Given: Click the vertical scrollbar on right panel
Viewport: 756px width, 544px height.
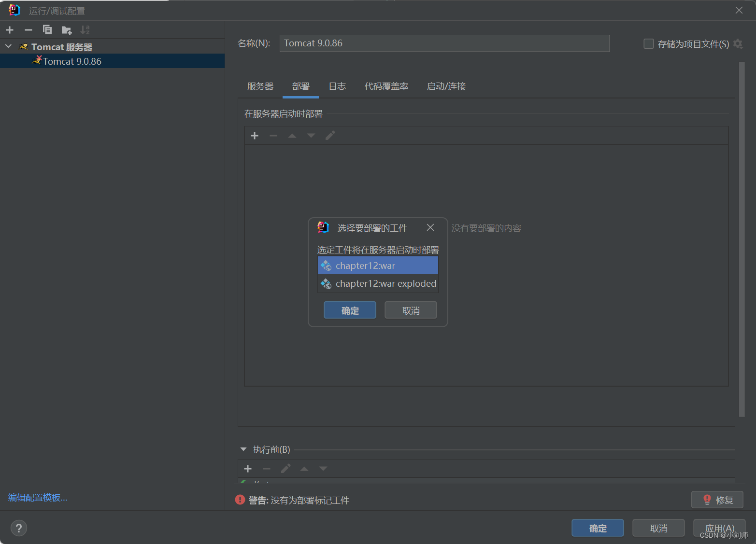Looking at the screenshot, I should pos(742,239).
